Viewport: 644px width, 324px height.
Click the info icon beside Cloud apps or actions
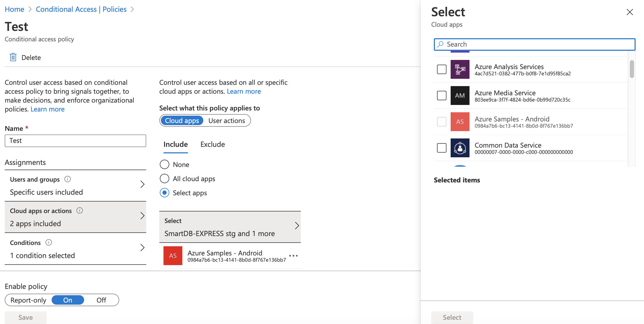tap(80, 210)
